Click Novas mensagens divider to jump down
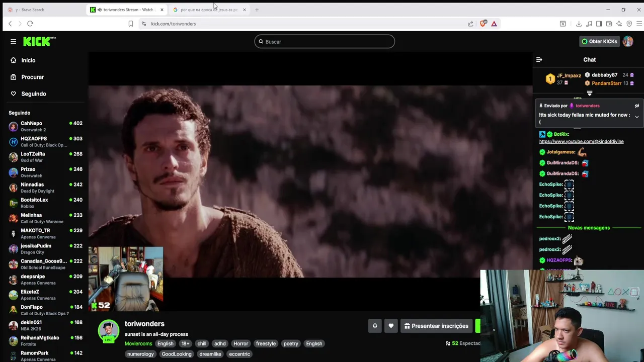The image size is (644, 362). pyautogui.click(x=589, y=228)
